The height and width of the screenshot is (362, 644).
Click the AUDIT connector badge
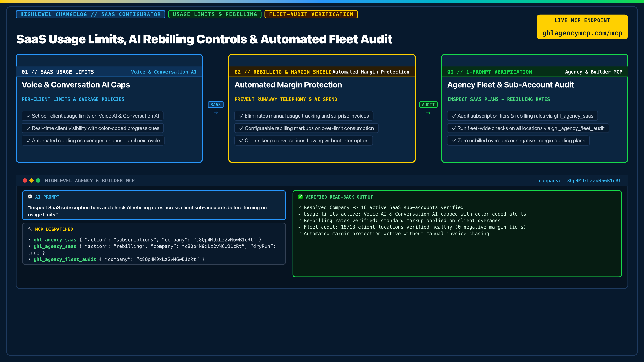tap(428, 105)
